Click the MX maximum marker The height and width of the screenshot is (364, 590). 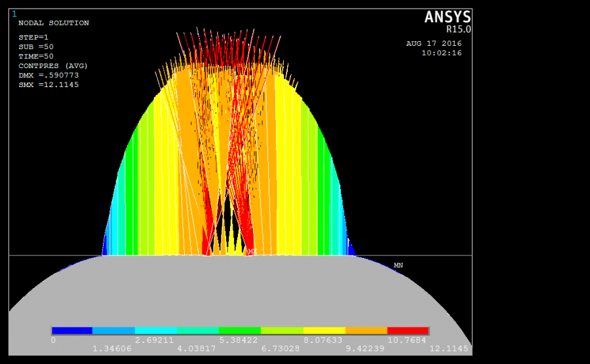(252, 251)
